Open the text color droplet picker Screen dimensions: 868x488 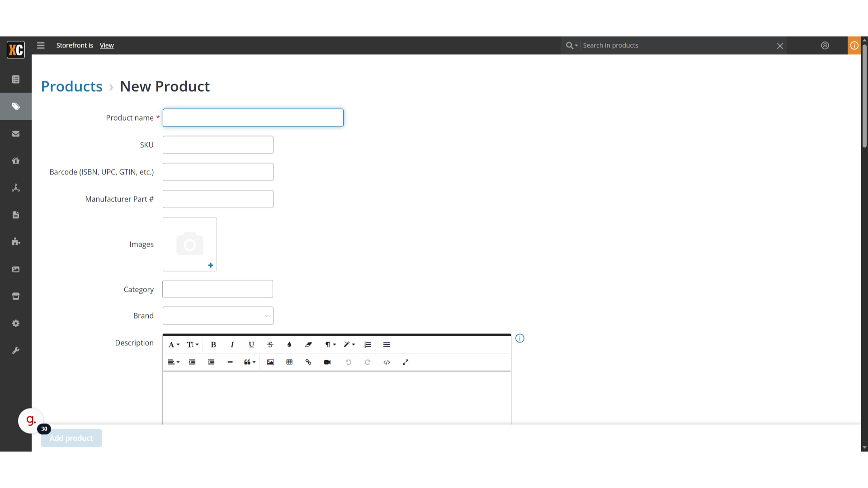289,345
